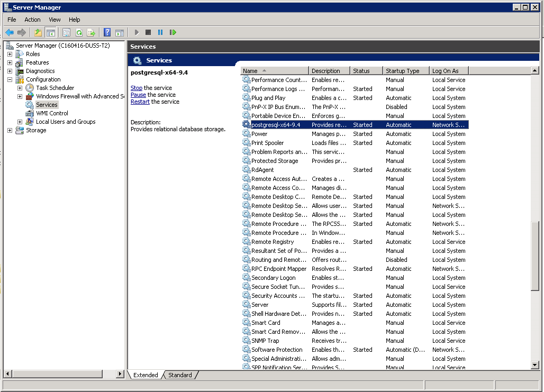
Task: Click the Back arrow toolbar icon
Action: (x=10, y=32)
